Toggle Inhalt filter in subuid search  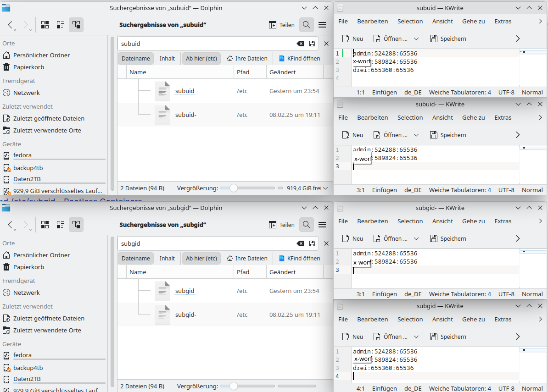coord(167,58)
